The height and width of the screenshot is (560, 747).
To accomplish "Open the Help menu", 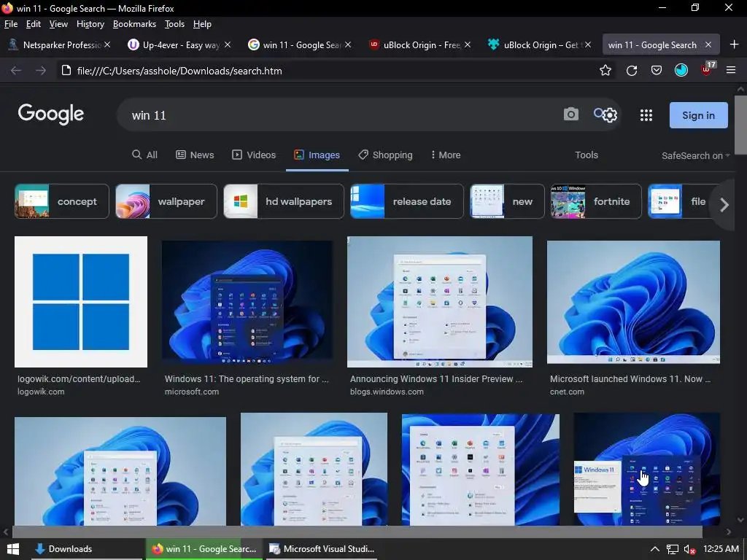I will coord(202,24).
